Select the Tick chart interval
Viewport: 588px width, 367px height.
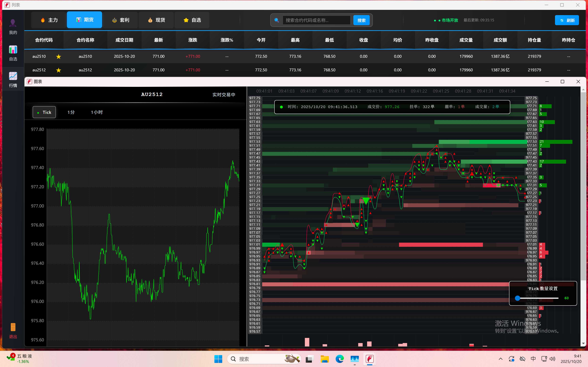click(x=44, y=112)
